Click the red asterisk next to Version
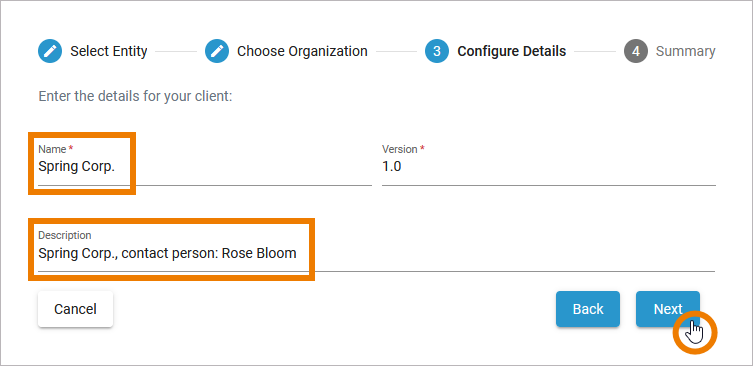Viewport: 753px width, 366px height. pos(422,148)
